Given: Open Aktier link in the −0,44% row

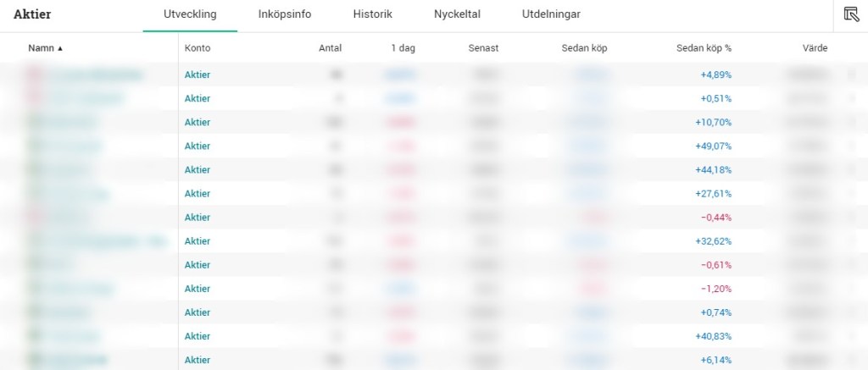Looking at the screenshot, I should [198, 218].
